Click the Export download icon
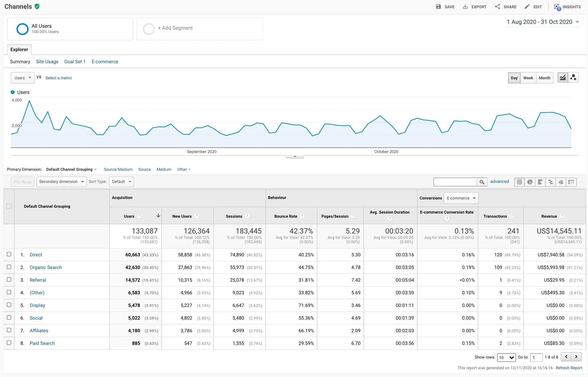Screen dimensions: 588x377 [x=465, y=7]
